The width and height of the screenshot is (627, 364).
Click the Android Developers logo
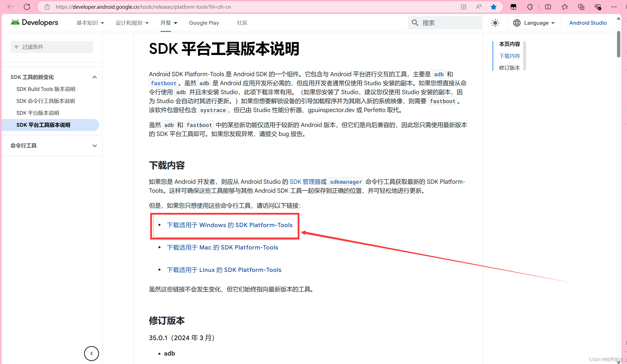pyautogui.click(x=34, y=23)
